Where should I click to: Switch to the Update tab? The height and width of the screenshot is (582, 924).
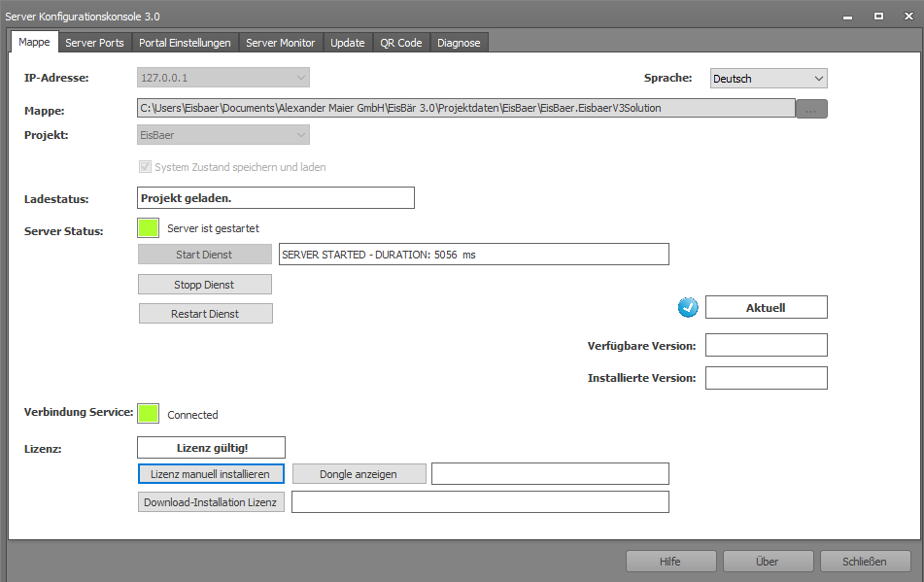pos(347,43)
